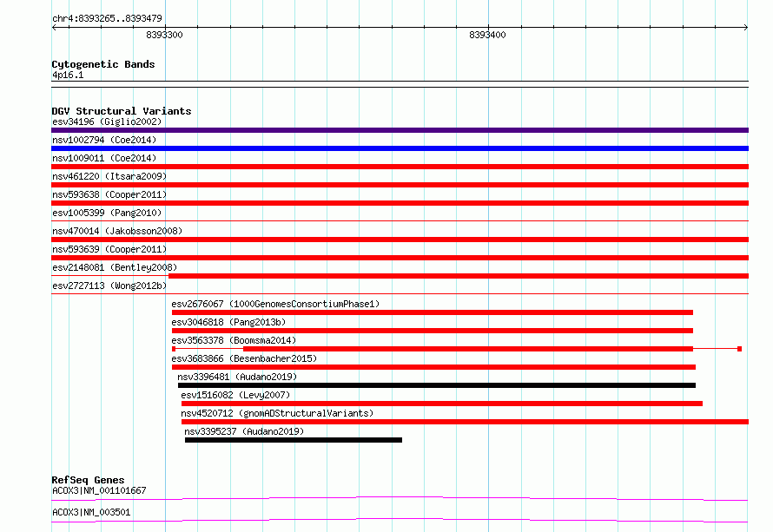Open esv3046818 (Pang2013b) variant
Viewport: 773px width, 532px height.
pos(228,322)
